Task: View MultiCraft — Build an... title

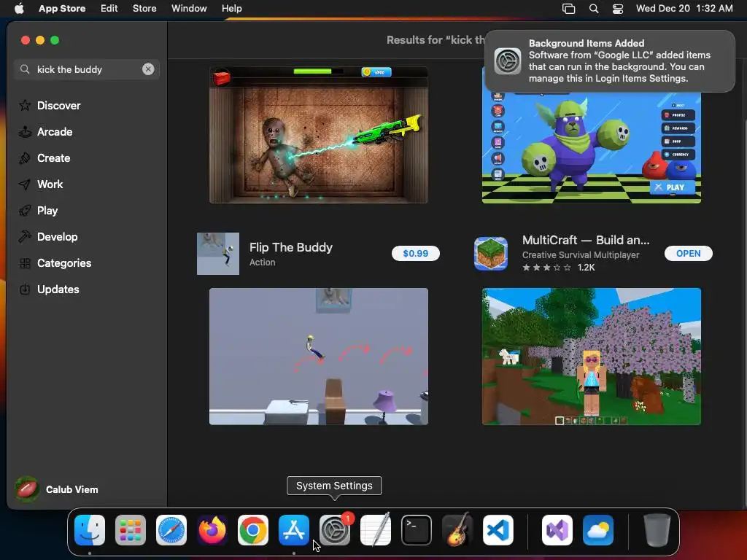Action: 586,240
